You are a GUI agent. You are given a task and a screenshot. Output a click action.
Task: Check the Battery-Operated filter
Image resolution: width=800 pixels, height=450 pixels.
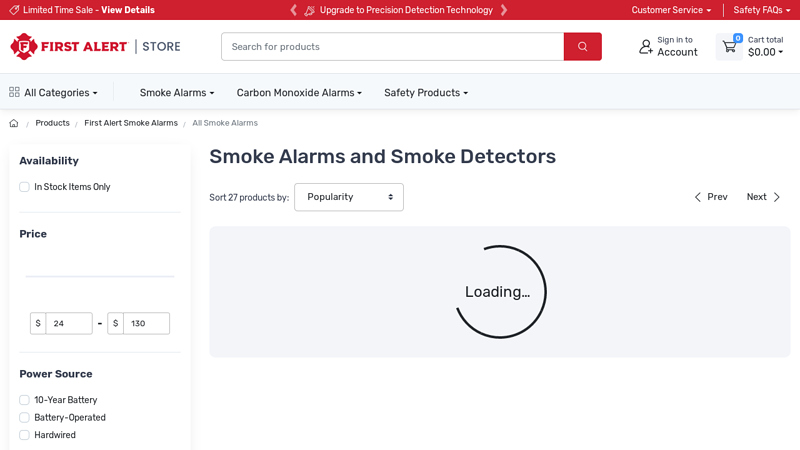[24, 417]
